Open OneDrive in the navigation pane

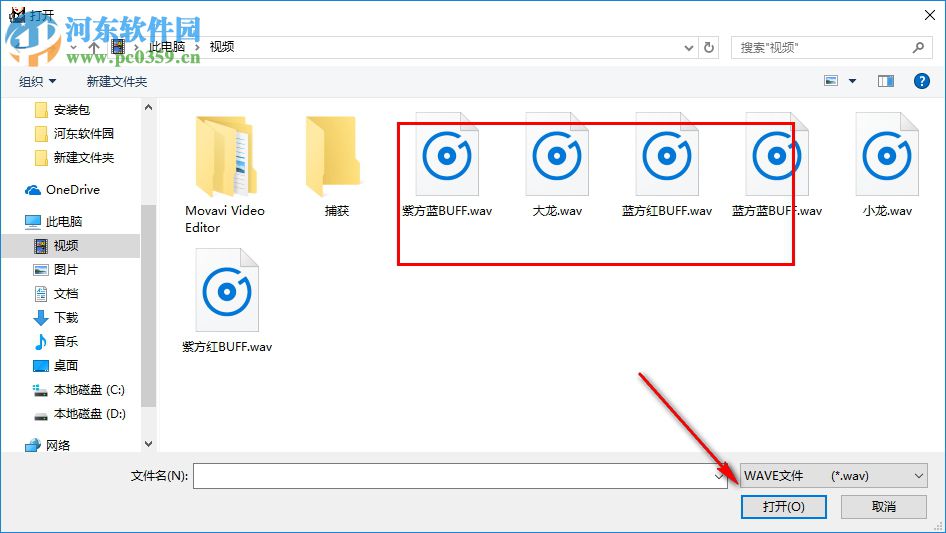click(62, 190)
